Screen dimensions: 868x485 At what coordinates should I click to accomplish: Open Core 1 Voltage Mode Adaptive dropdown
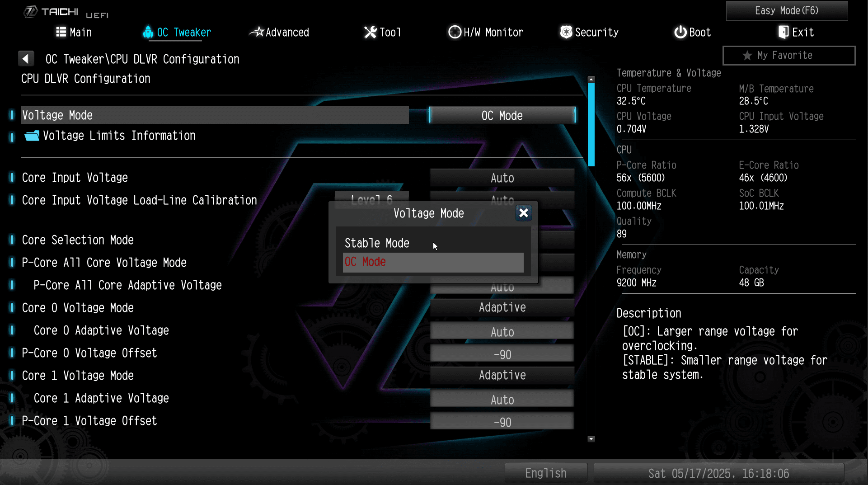tap(502, 375)
